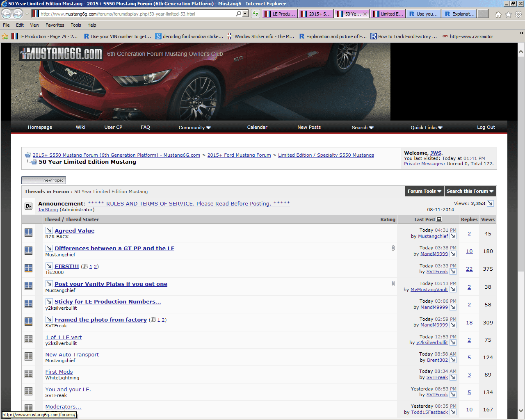Open the Favorites menu
Viewport: 525px width, 420px height.
pos(55,25)
